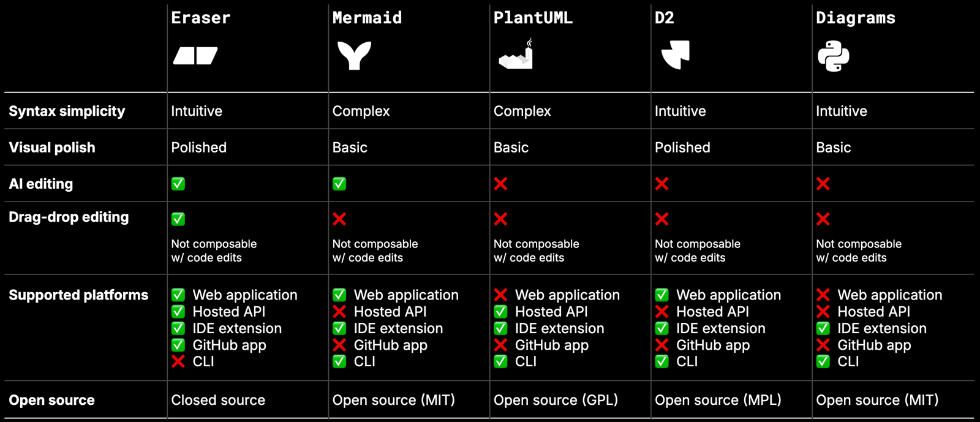Click green check for Eraser drag-drop editing
980x422 pixels.
tap(178, 219)
